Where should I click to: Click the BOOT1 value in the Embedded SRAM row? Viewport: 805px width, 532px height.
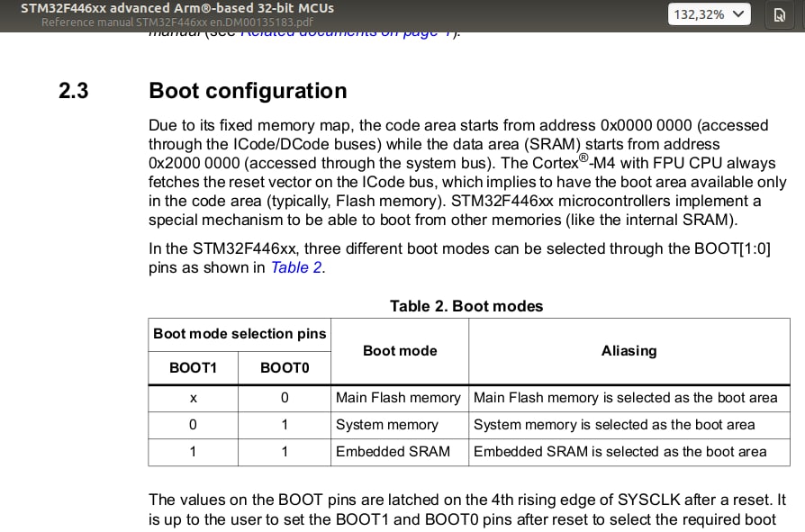pyautogui.click(x=193, y=452)
